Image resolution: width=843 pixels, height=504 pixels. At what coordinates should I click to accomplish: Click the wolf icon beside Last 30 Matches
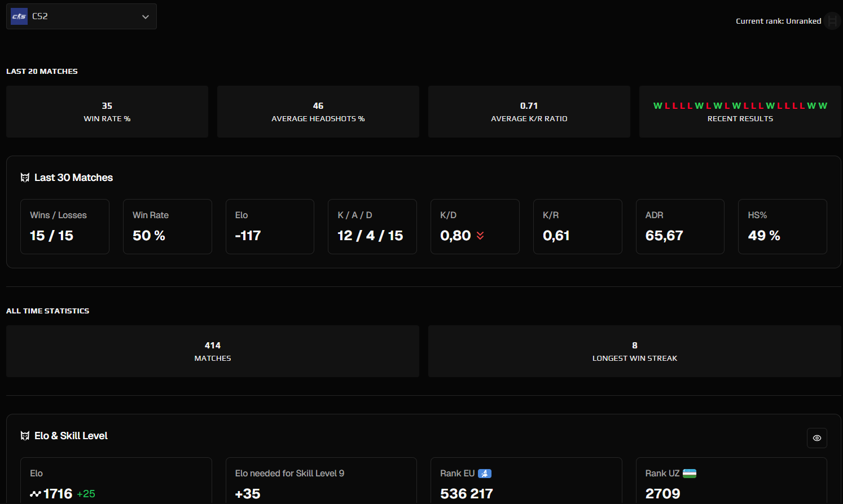25,177
